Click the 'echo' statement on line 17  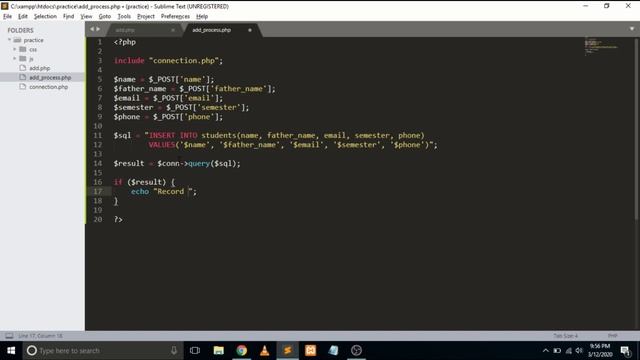pos(140,191)
